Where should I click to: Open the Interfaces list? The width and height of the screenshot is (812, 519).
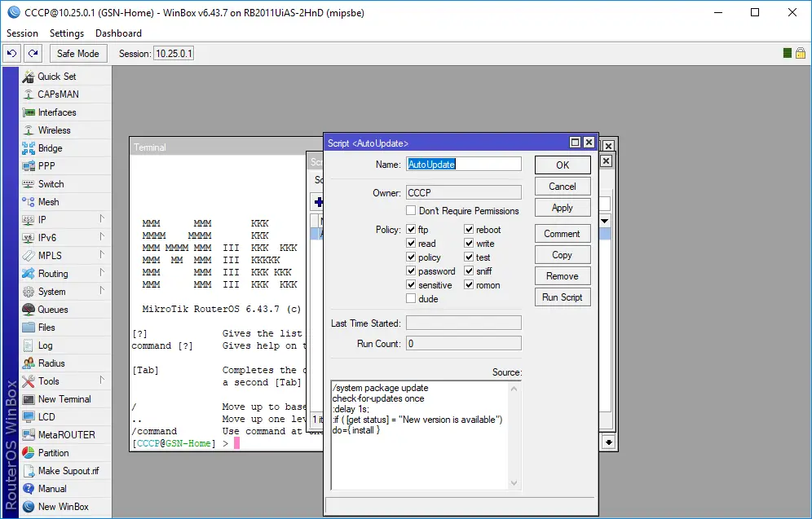click(x=65, y=112)
